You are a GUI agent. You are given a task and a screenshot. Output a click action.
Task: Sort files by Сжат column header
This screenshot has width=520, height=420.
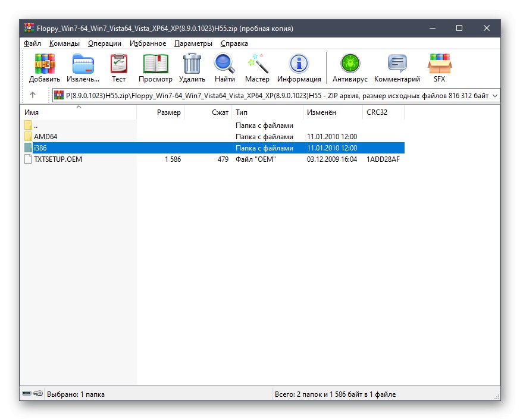tap(208, 112)
